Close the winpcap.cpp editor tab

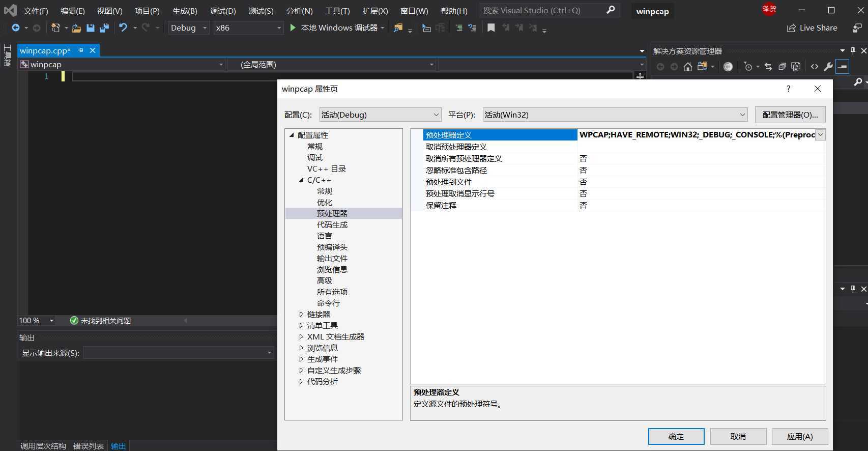[x=93, y=50]
